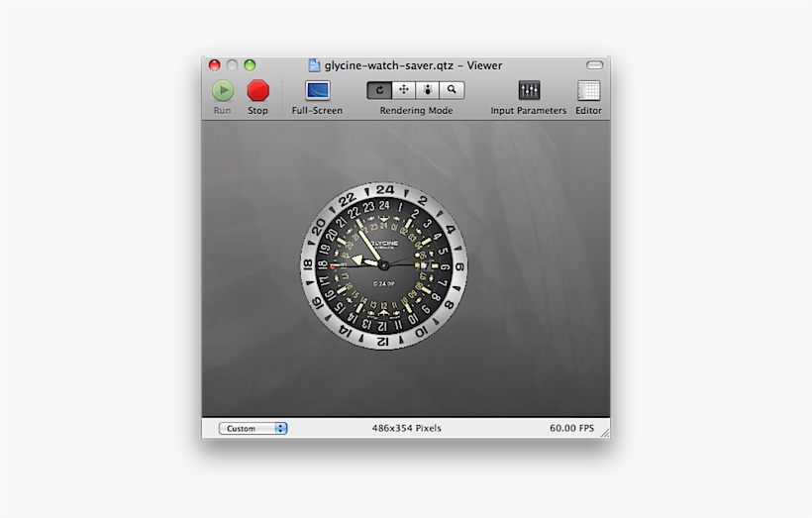Select the performance (circular arrow) rendering mode
Image resolution: width=812 pixels, height=518 pixels.
[379, 90]
